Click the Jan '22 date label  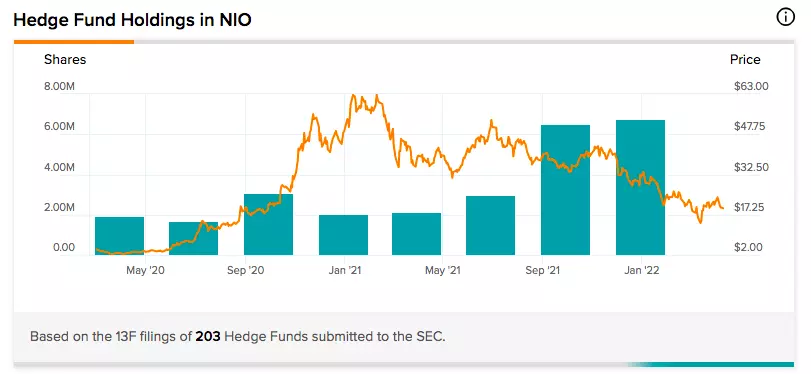pos(641,270)
